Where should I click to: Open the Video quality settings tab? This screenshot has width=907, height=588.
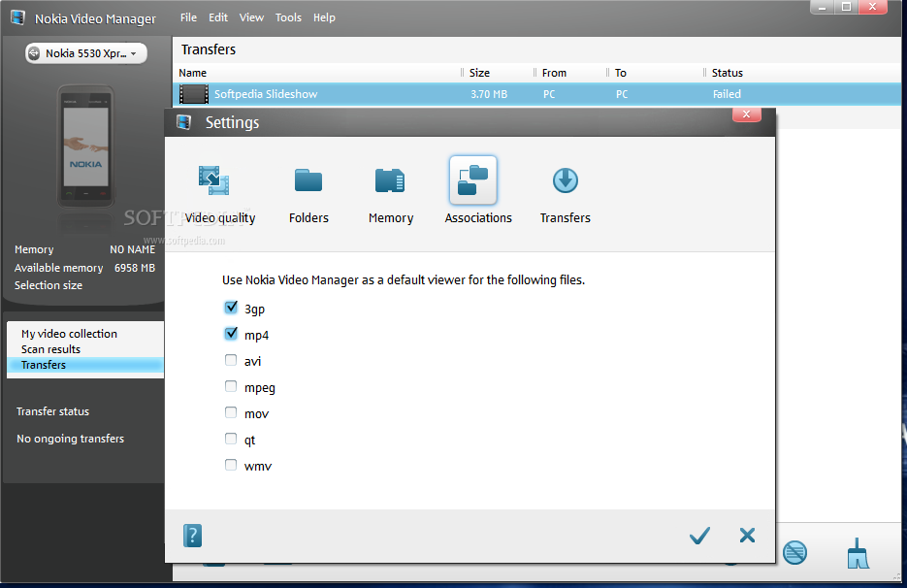point(220,194)
